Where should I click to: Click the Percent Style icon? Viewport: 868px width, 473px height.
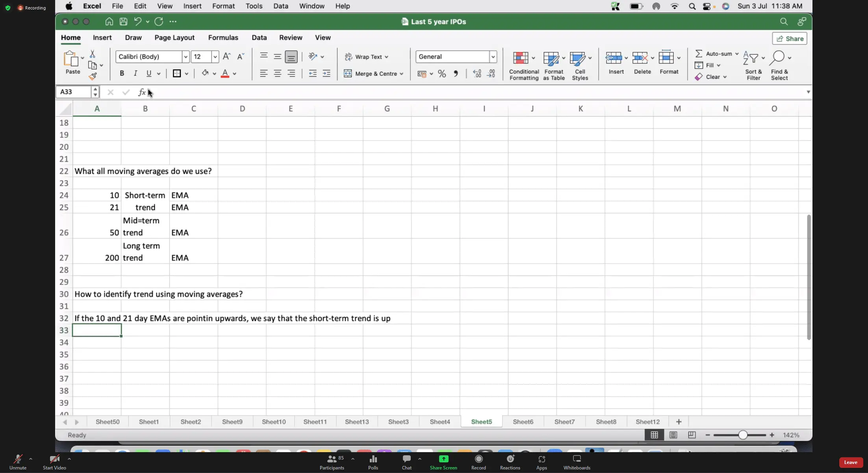tap(442, 74)
